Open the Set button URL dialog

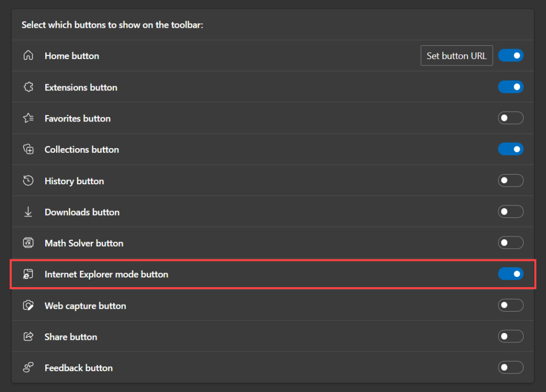(x=456, y=56)
